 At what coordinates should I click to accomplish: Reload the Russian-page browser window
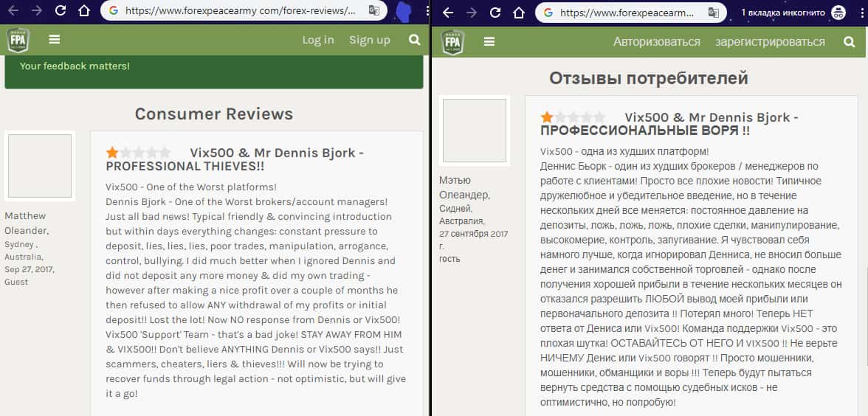(x=495, y=12)
